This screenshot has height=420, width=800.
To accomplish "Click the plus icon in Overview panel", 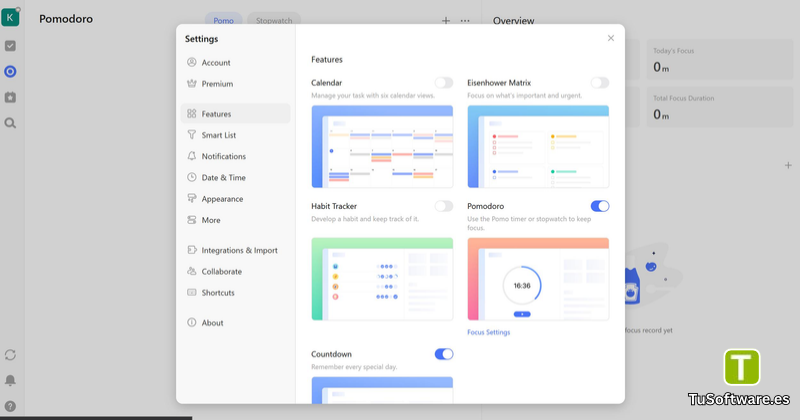I will coord(788,165).
